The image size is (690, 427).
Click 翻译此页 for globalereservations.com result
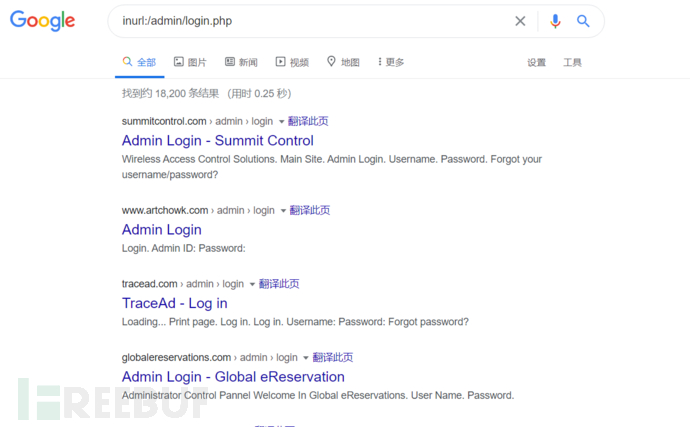(x=333, y=357)
